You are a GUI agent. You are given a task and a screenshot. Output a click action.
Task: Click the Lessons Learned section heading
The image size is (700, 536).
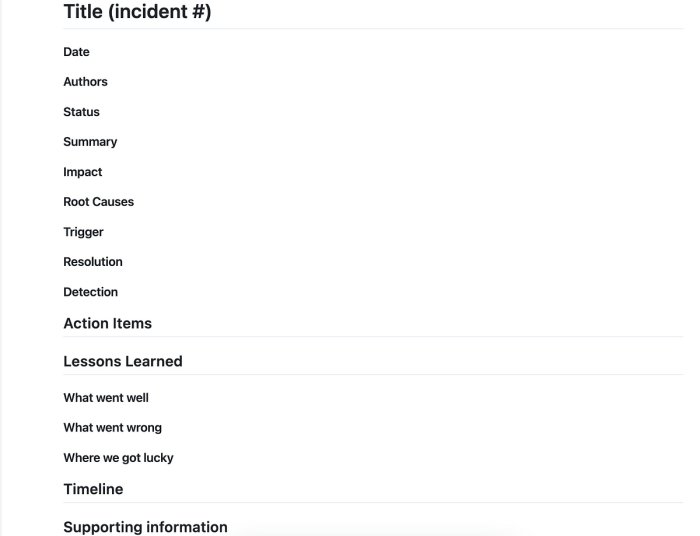[x=123, y=361]
